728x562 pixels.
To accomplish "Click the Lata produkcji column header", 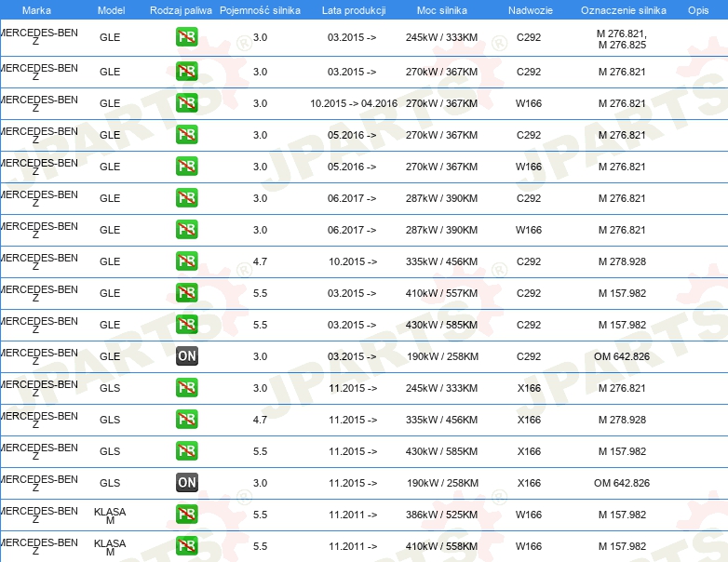I will tap(352, 9).
